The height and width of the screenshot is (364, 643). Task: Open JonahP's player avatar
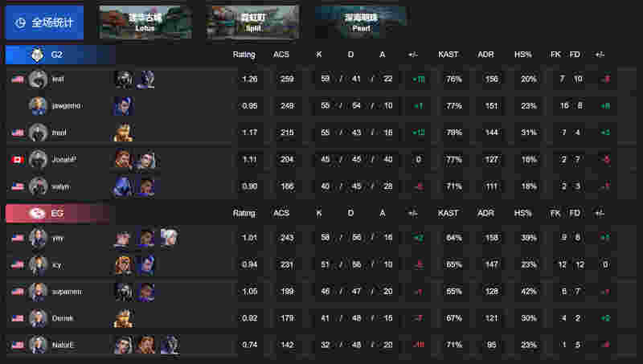tap(38, 159)
